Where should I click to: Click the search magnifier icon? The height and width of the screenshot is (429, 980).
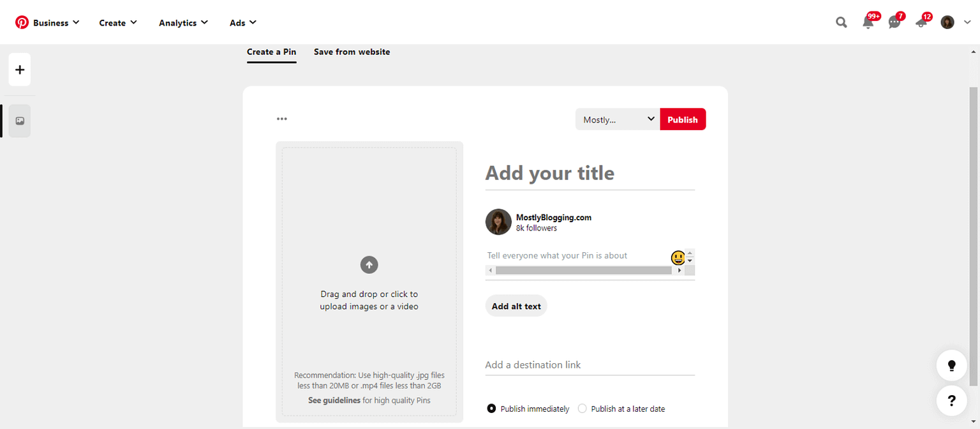coord(840,22)
